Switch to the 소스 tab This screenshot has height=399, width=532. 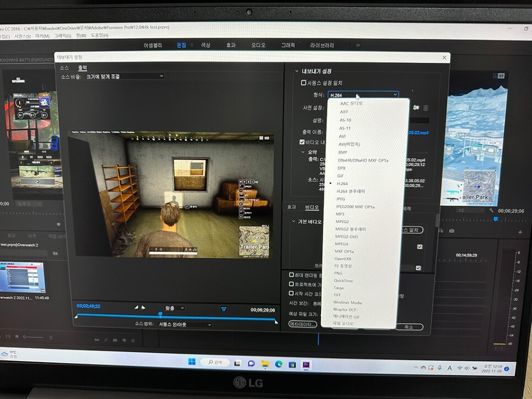pyautogui.click(x=64, y=68)
